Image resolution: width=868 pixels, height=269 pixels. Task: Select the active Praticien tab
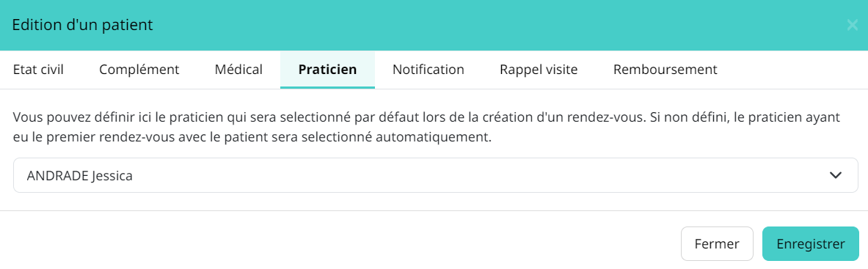328,70
